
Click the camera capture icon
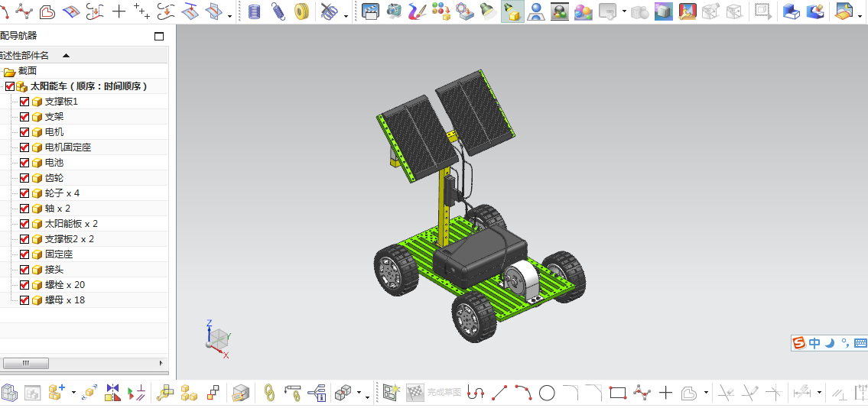[x=394, y=11]
